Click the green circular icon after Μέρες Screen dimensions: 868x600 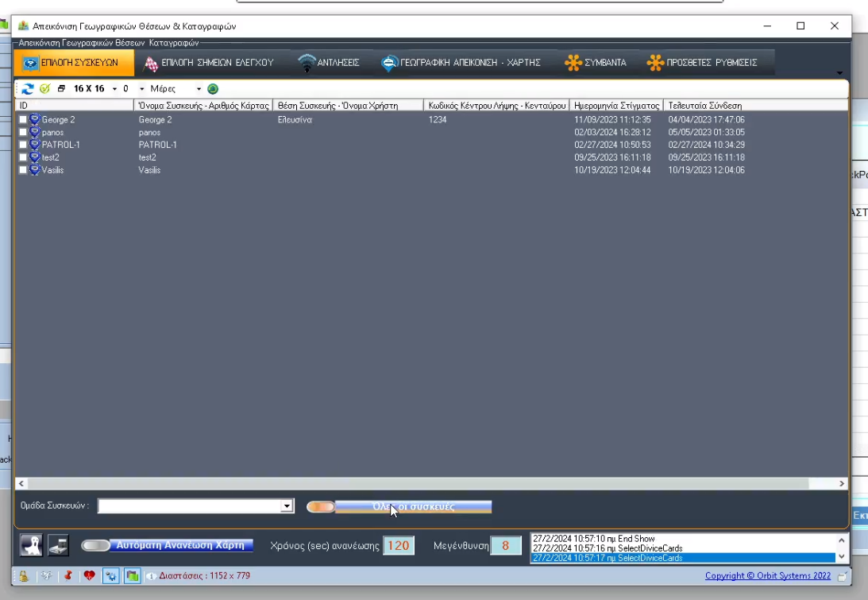(x=213, y=89)
